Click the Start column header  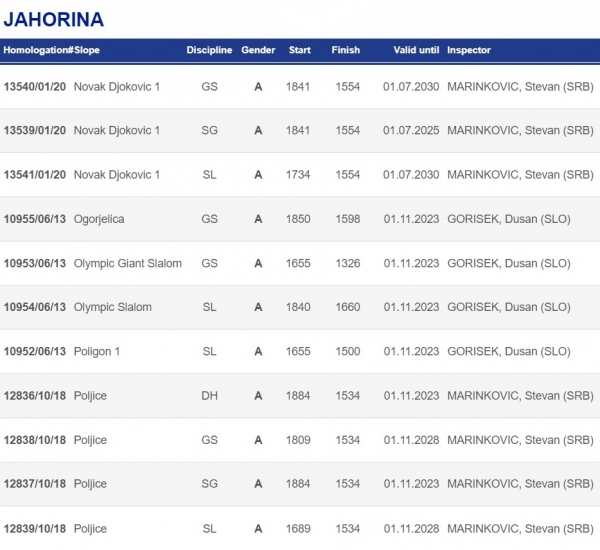[x=300, y=50]
